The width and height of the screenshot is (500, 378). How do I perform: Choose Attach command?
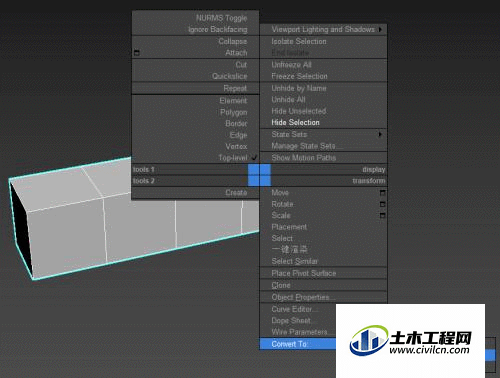pos(236,53)
